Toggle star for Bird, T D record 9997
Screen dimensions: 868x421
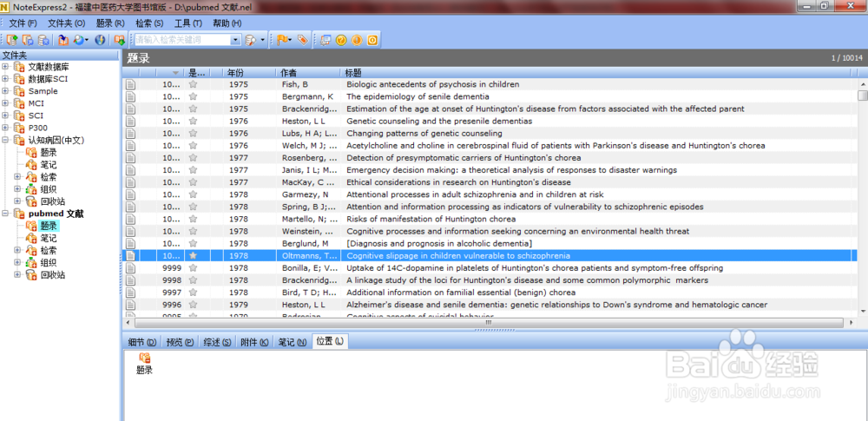(193, 292)
